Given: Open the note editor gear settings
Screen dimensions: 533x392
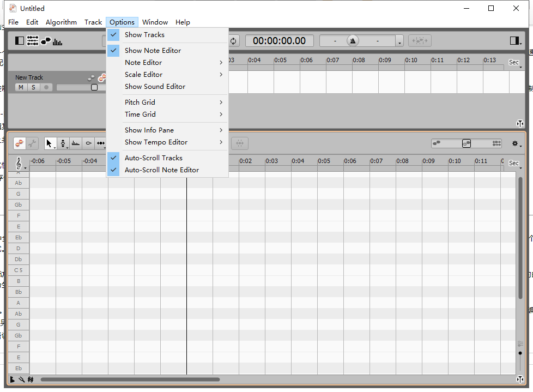Looking at the screenshot, I should pyautogui.click(x=516, y=143).
